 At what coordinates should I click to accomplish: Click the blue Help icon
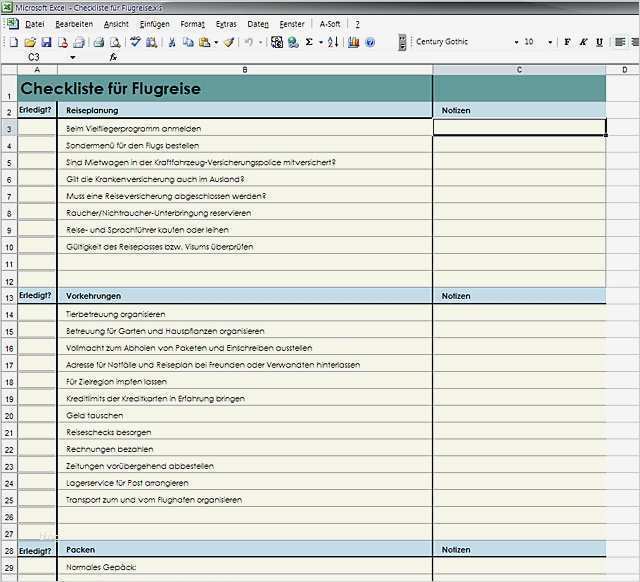coord(370,42)
